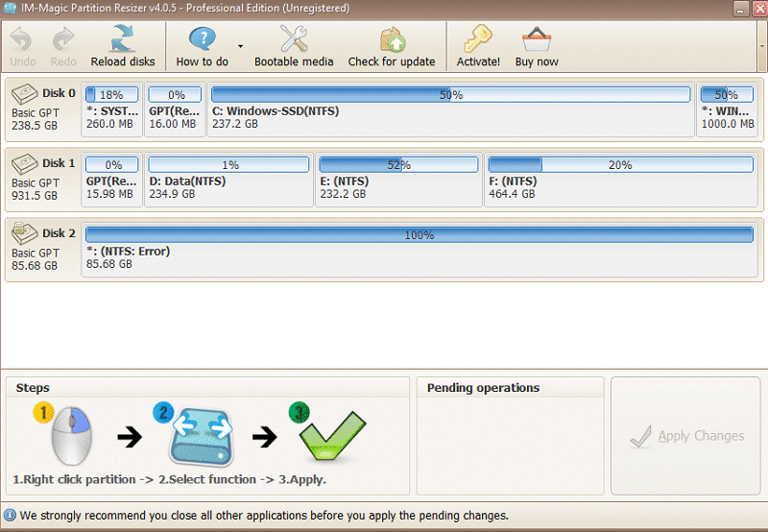Select the Disk 0 drive icon
Image resolution: width=768 pixels, height=532 pixels.
(x=24, y=94)
